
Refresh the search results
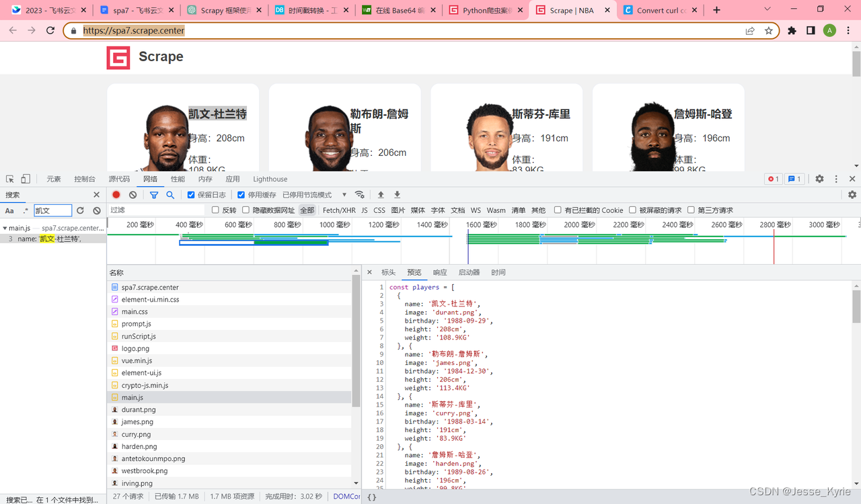click(80, 210)
